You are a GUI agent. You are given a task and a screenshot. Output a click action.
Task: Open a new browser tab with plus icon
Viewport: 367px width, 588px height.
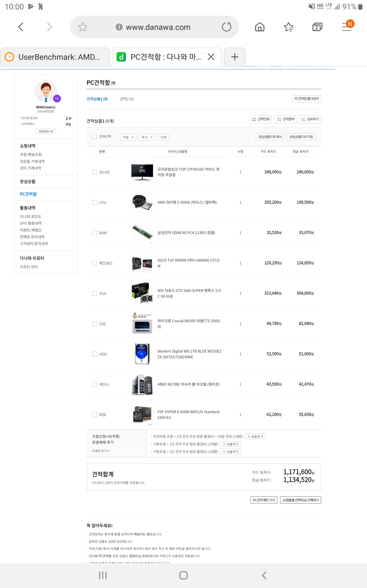click(234, 57)
